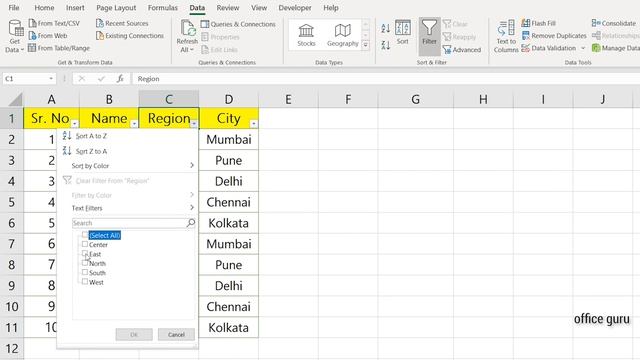Switch to the View tab

tap(259, 8)
